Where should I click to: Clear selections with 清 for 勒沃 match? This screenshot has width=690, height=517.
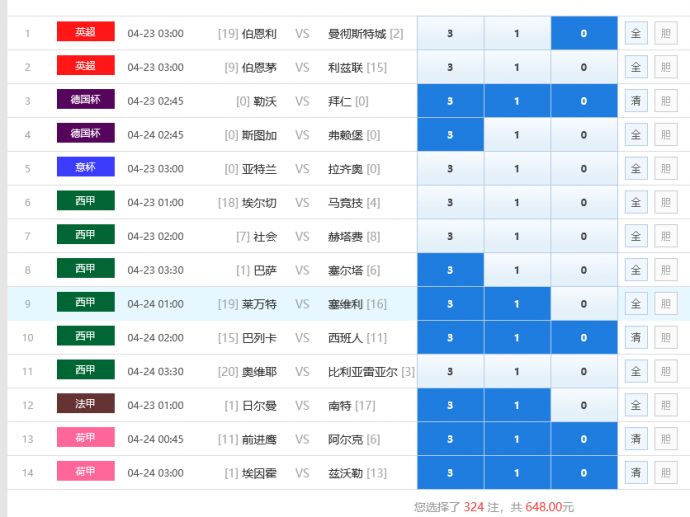tap(635, 101)
